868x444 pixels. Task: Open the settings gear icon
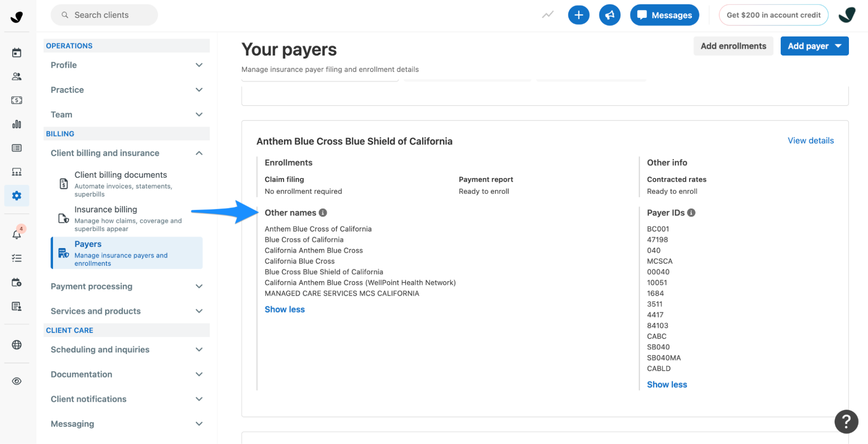[x=17, y=195]
